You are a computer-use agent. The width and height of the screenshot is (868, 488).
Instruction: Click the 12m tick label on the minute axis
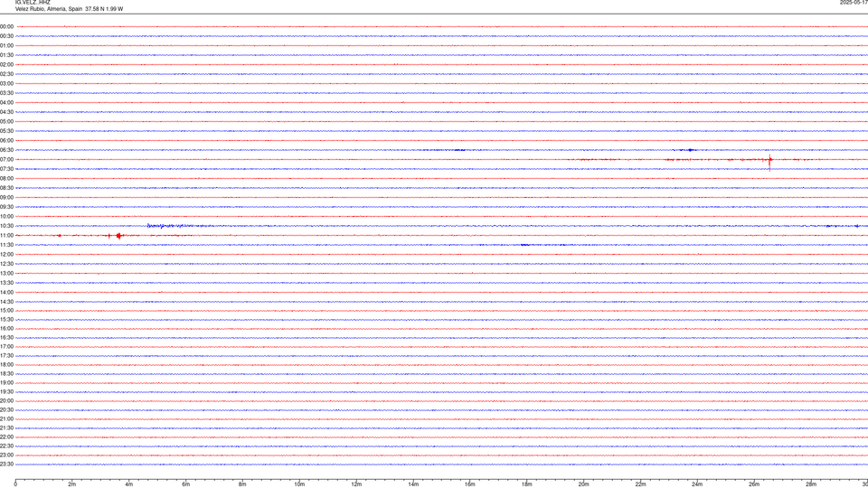tap(356, 484)
